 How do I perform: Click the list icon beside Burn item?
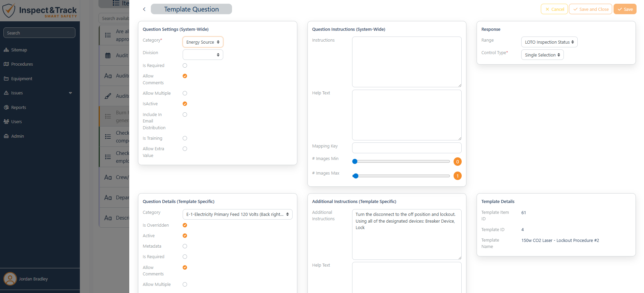pyautogui.click(x=108, y=116)
